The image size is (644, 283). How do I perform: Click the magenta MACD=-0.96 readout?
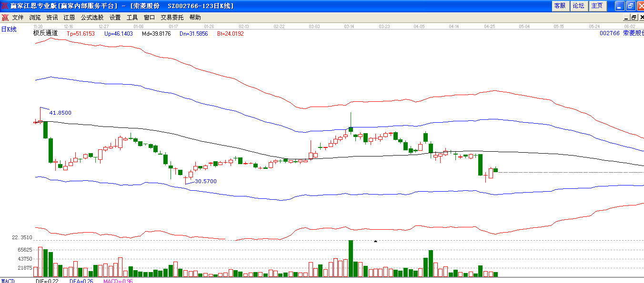(118, 281)
